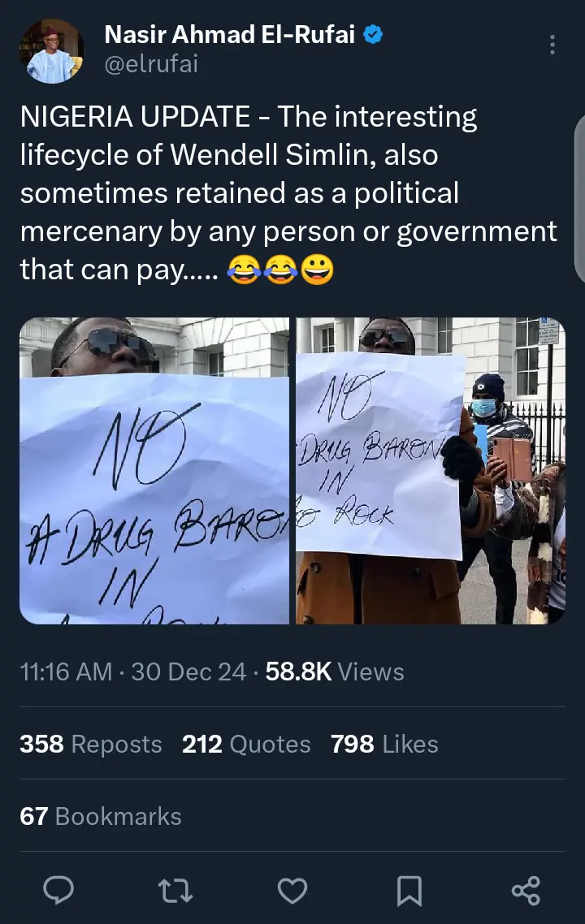Bookmark the tweet with bookmark icon
This screenshot has height=924, width=585.
click(x=409, y=891)
